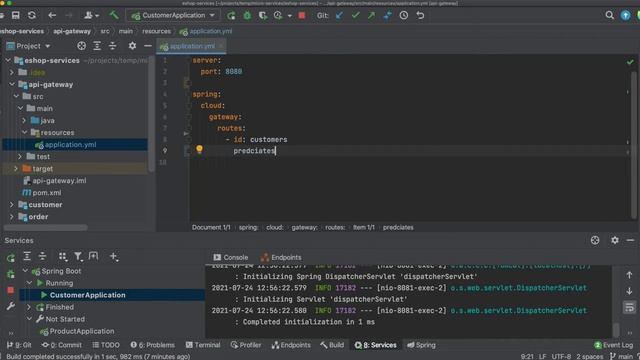The height and width of the screenshot is (360, 640).
Task: Open the Problems tool window
Action: (x=152, y=345)
